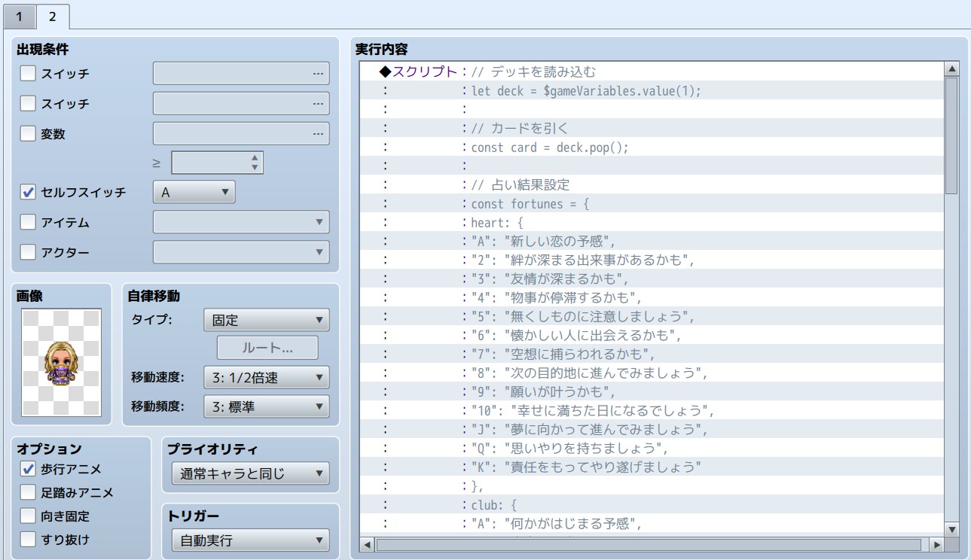971x560 pixels.
Task: Open the second スイッチ selector ellipsis field
Action: pyautogui.click(x=241, y=104)
